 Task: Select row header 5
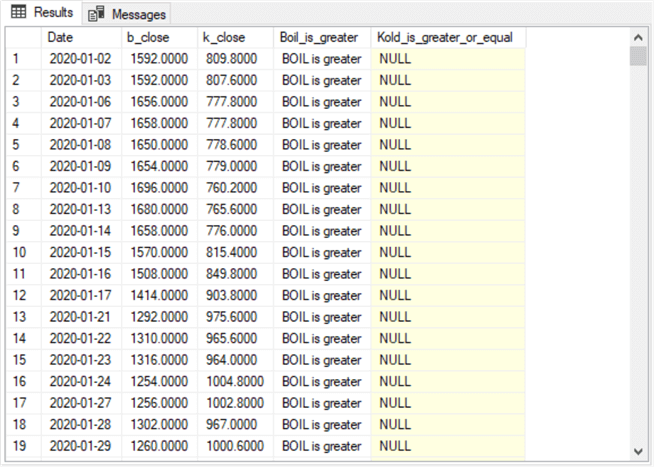point(24,145)
